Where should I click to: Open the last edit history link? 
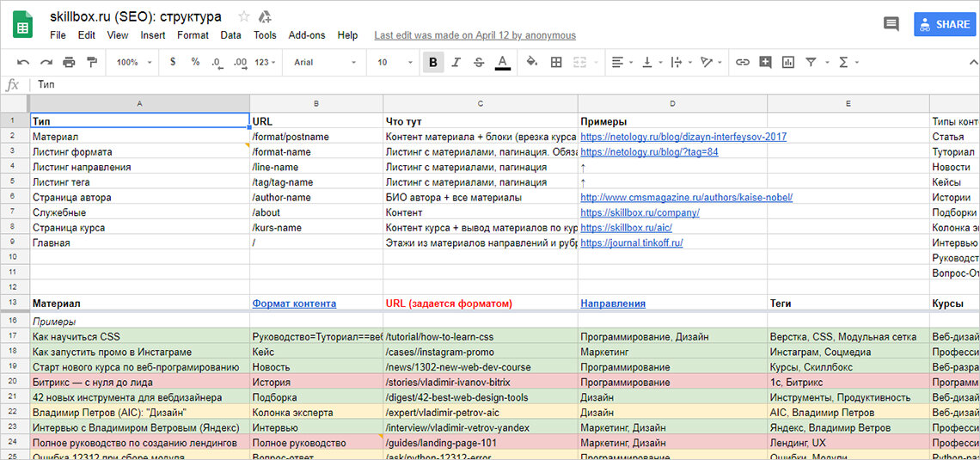(475, 35)
